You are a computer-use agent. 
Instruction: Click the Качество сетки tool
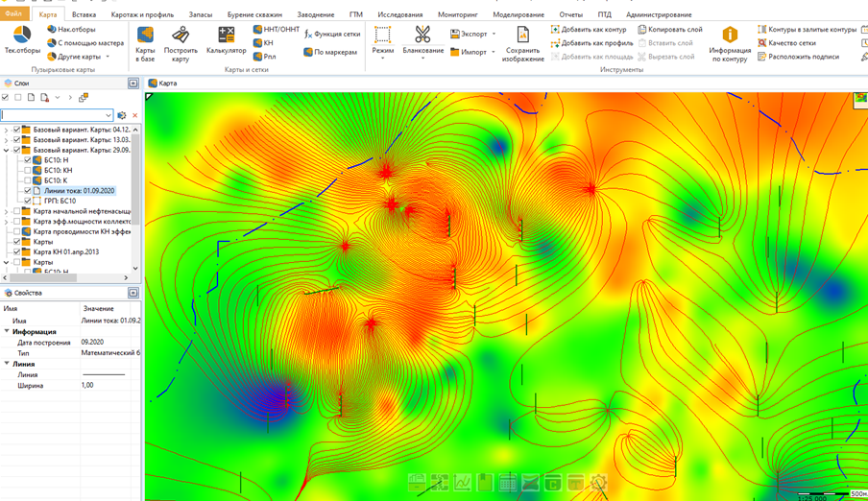pos(786,43)
